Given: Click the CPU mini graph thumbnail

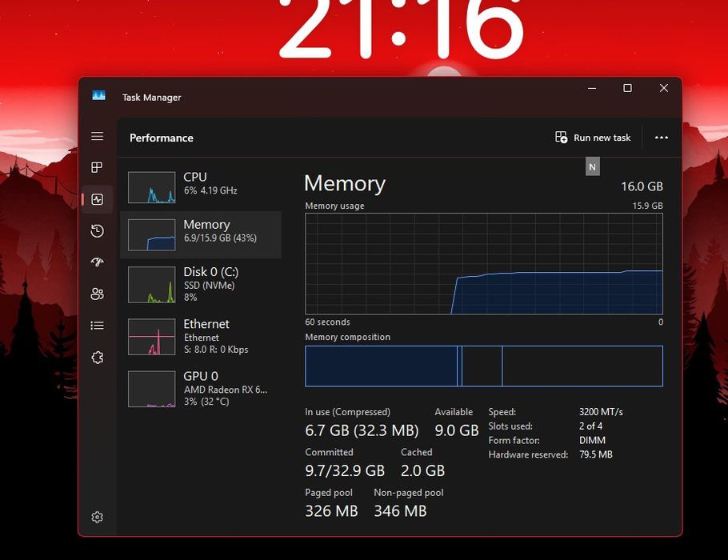Looking at the screenshot, I should tap(152, 187).
